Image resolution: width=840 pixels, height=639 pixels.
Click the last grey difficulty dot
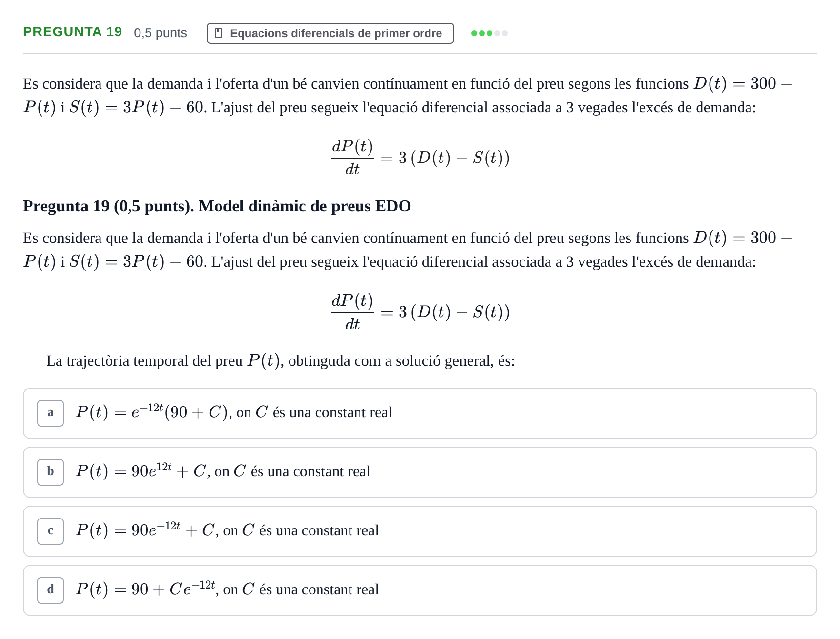coord(505,33)
